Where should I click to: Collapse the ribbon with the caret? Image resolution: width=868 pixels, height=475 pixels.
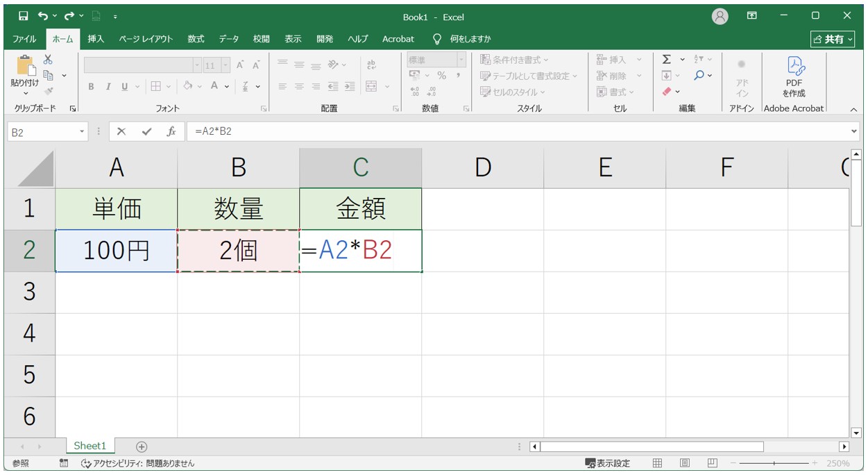pos(853,109)
